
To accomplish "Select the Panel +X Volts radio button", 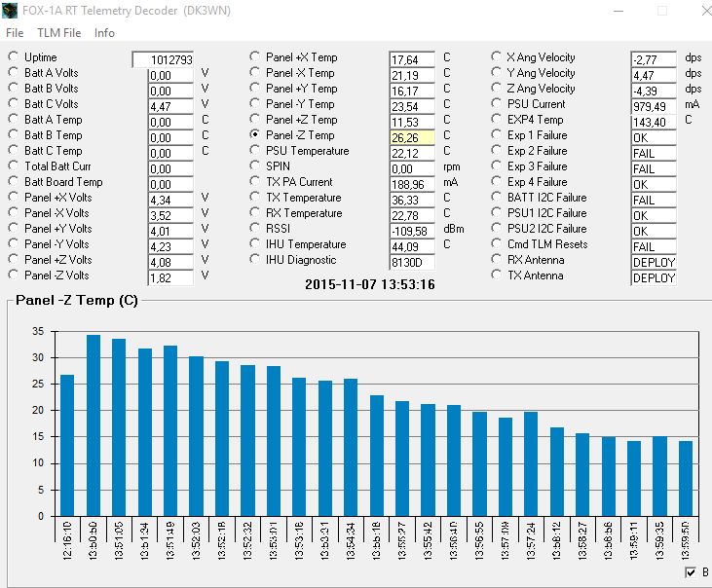I will pos(14,197).
